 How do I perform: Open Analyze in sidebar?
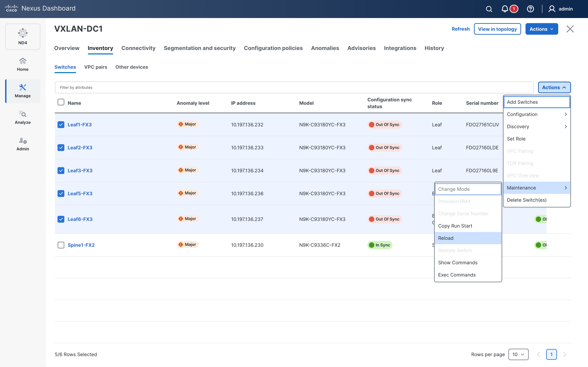tap(23, 118)
